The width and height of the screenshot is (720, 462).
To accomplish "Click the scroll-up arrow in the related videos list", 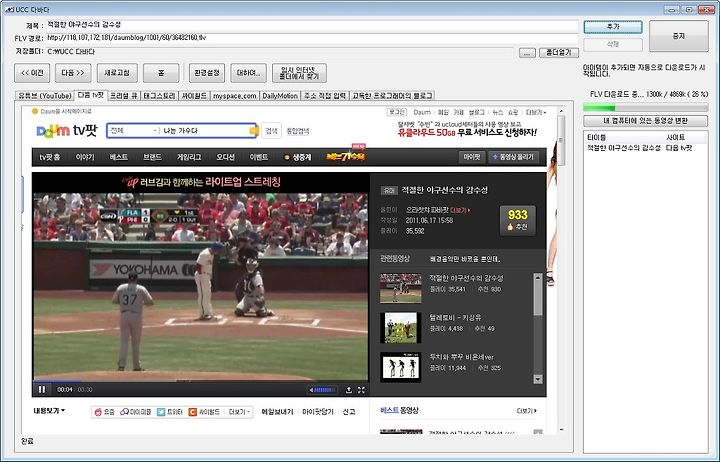I will pyautogui.click(x=538, y=277).
